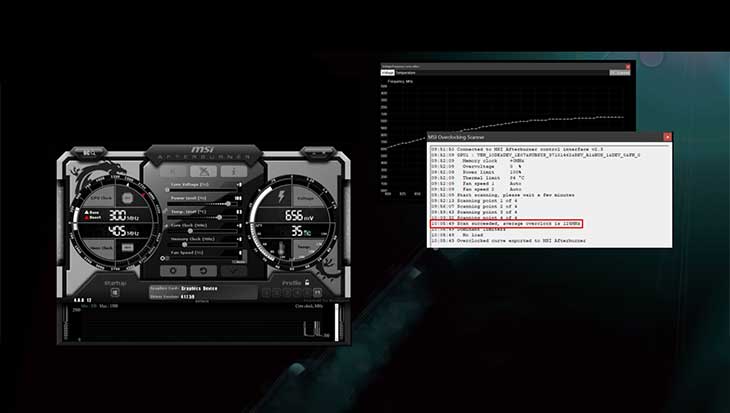Click the thermometer icon in right gauge
This screenshot has width=730, height=413.
281,248
